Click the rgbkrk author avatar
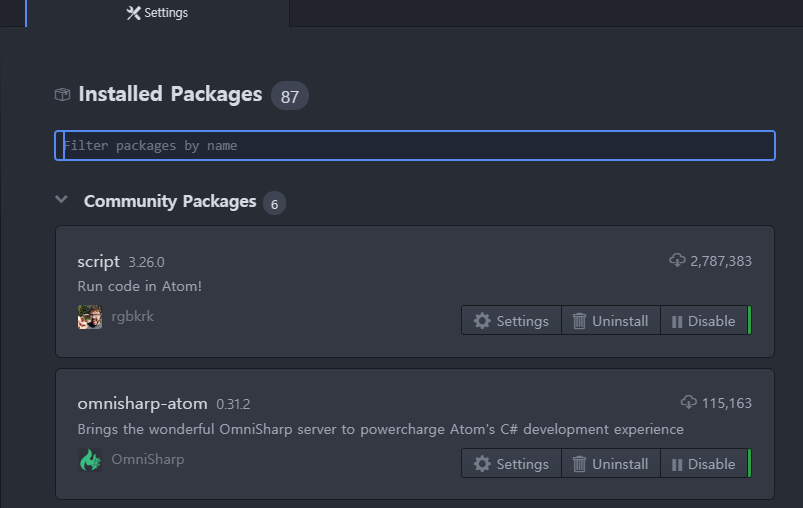803x508 pixels. [x=90, y=317]
